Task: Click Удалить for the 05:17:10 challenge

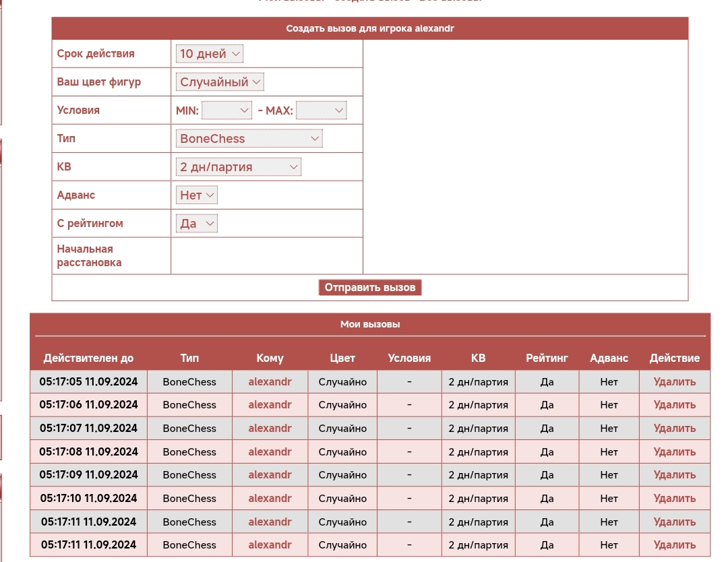Action: coord(674,499)
